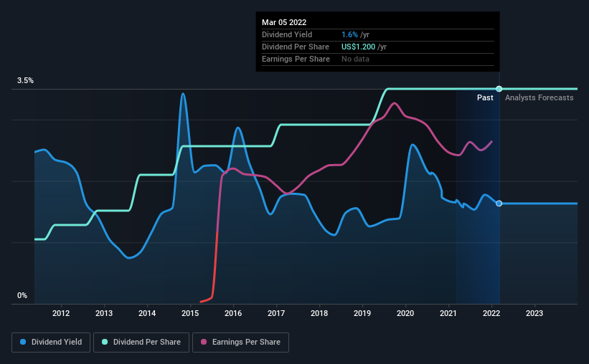The height and width of the screenshot is (364, 589).
Task: Select the Dividend Per Share marker at Mar 2022
Action: point(499,89)
